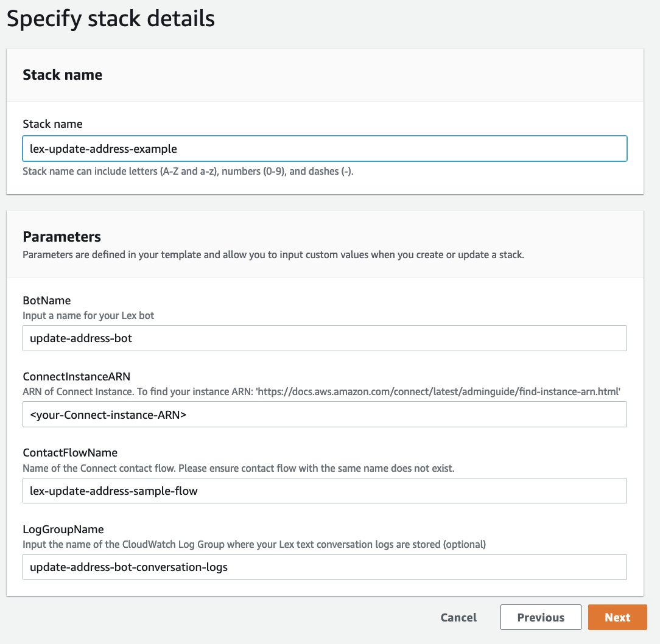This screenshot has width=660, height=644.
Task: Focus the BotName text field
Action: tap(325, 338)
